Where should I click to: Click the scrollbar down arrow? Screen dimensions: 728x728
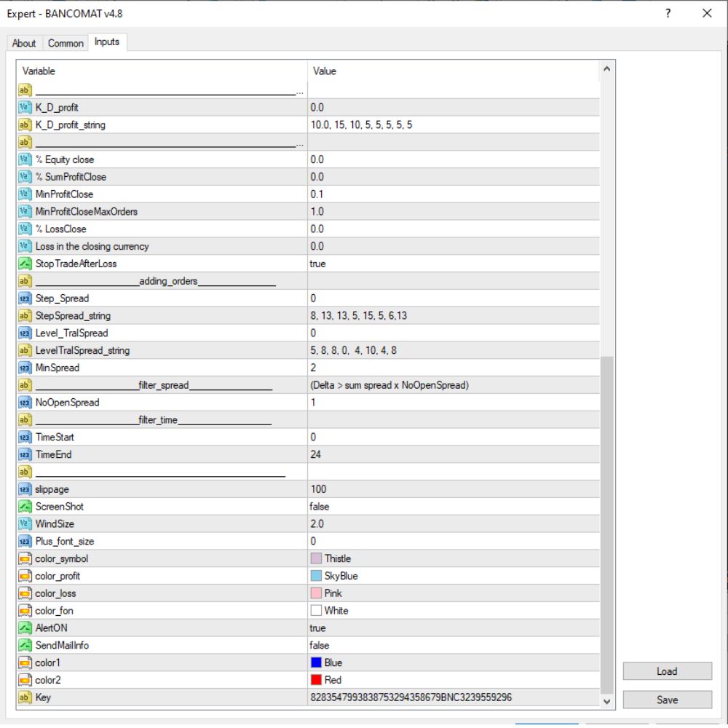607,702
